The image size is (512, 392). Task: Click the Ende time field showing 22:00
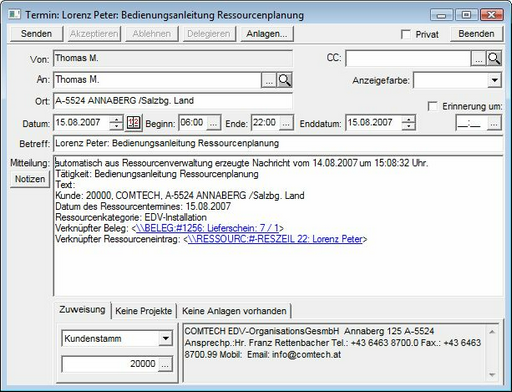point(265,123)
